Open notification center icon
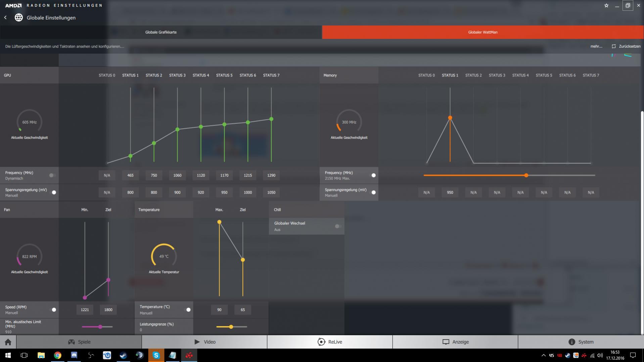Image resolution: width=644 pixels, height=362 pixels. pyautogui.click(x=633, y=355)
